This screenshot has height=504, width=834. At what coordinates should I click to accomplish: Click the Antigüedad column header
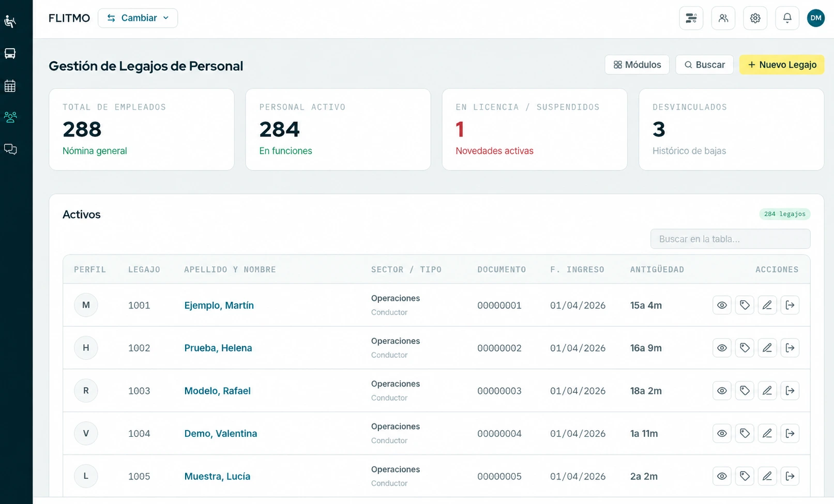(657, 269)
